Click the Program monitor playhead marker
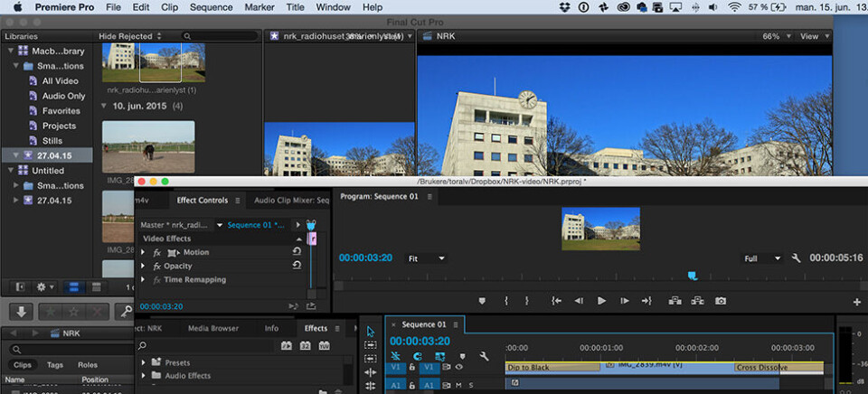This screenshot has height=394, width=868. (692, 275)
